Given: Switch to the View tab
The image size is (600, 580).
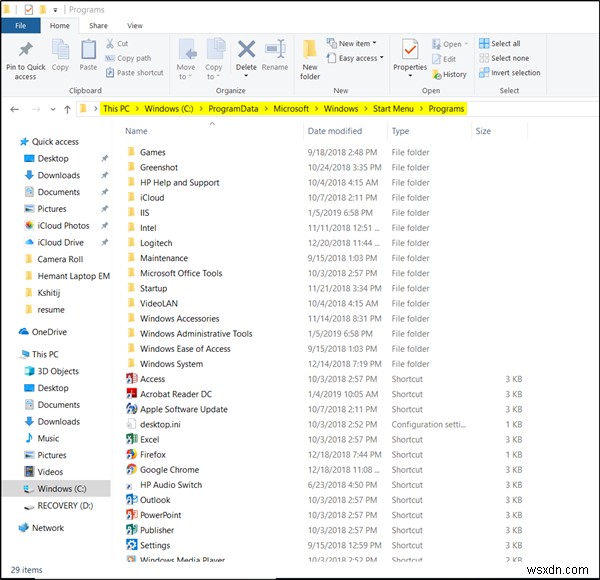Looking at the screenshot, I should point(135,26).
